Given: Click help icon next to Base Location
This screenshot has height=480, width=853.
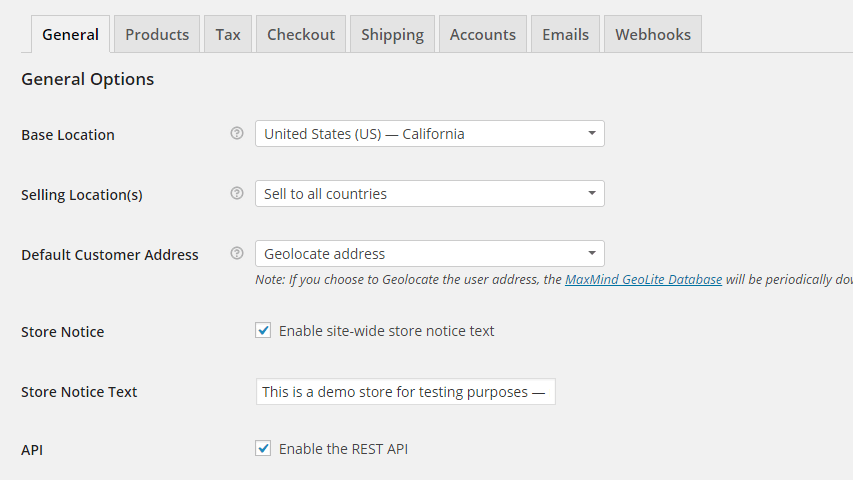Looking at the screenshot, I should (237, 133).
